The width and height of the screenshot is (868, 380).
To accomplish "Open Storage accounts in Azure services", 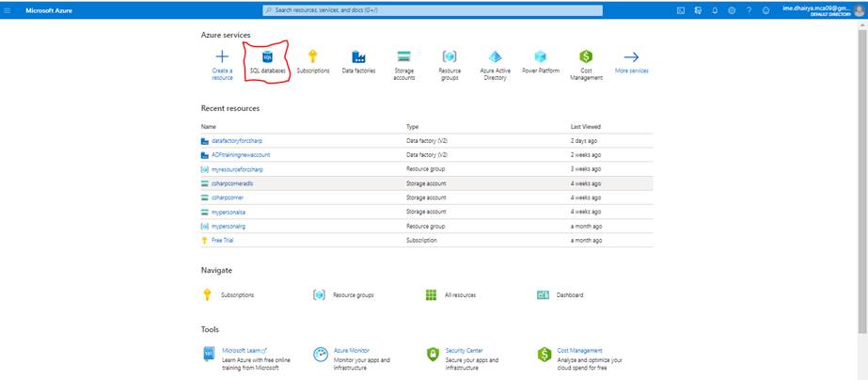I will tap(404, 65).
